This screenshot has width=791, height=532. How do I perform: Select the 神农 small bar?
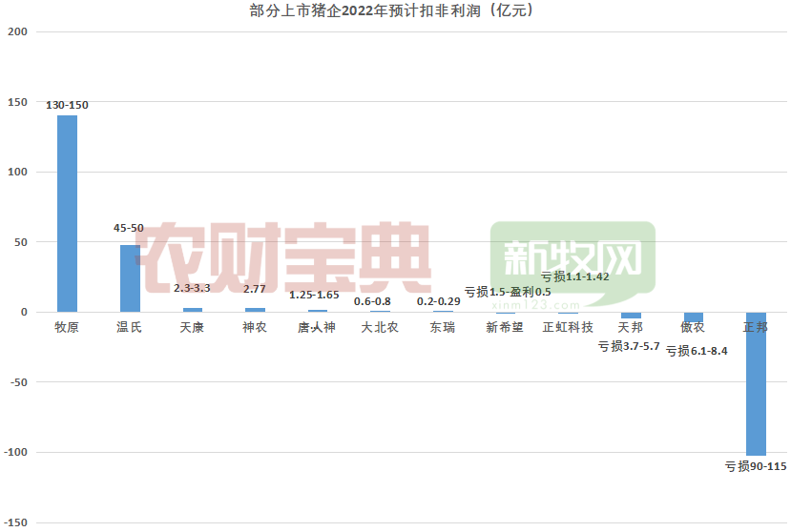[x=255, y=310]
